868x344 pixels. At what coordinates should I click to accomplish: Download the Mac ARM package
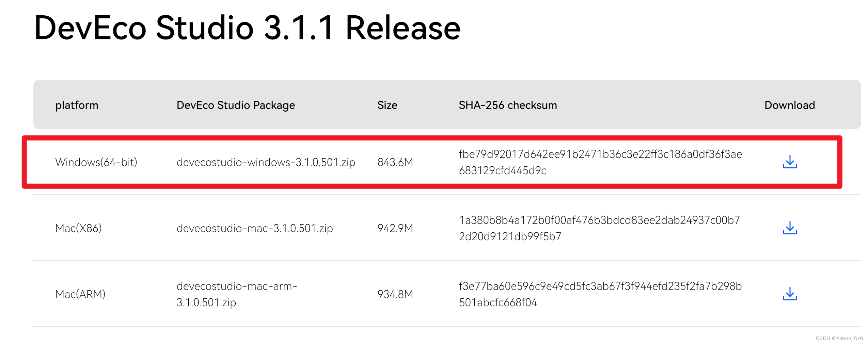tap(789, 294)
